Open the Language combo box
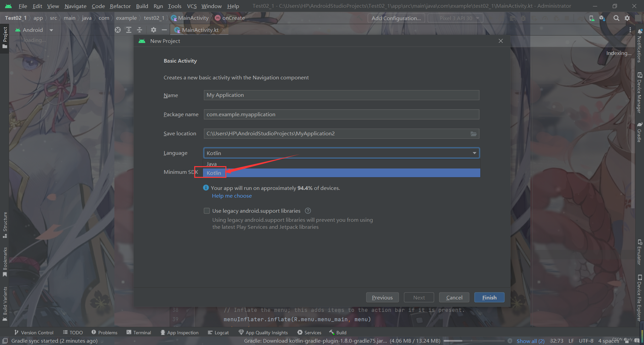Viewport: 644px width, 345px height. [341, 153]
